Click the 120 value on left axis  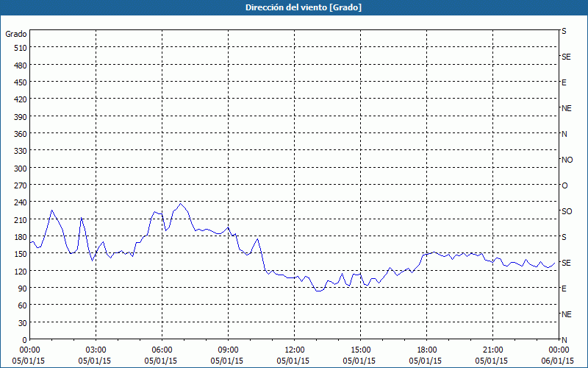coord(21,271)
